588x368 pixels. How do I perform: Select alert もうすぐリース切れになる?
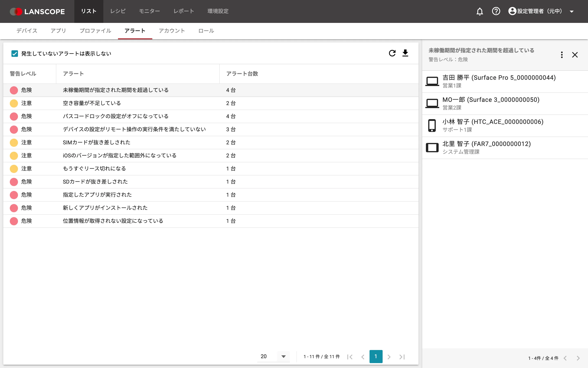tap(211, 169)
